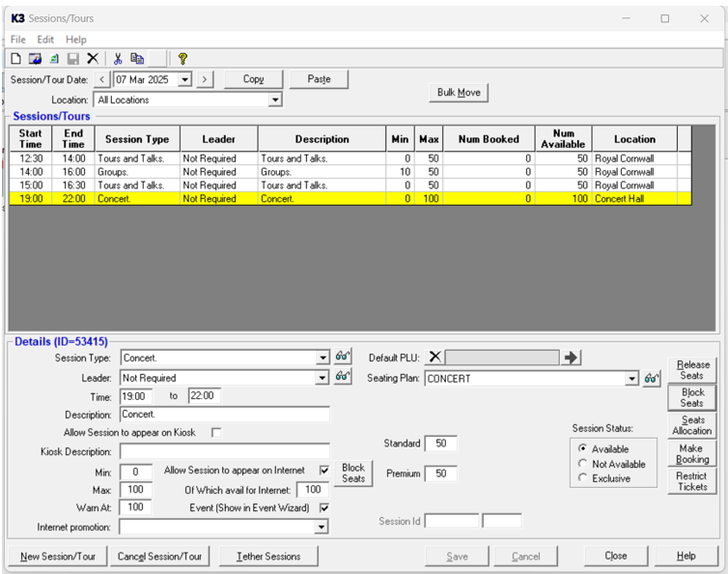Expand the Leader dropdown
The image size is (728, 574).
(x=322, y=378)
